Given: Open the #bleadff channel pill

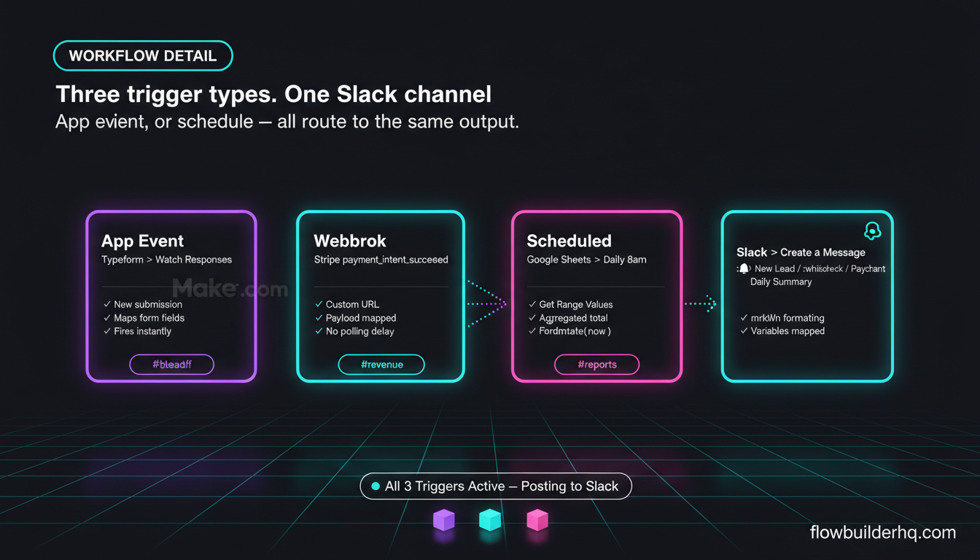Looking at the screenshot, I should 172,365.
